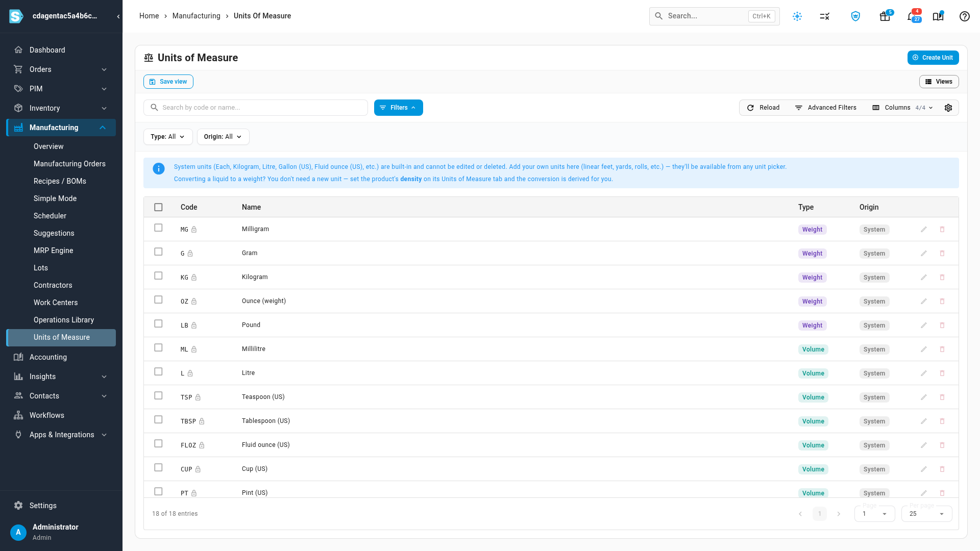
Task: Click Manufacturing in the breadcrumb
Action: (197, 16)
